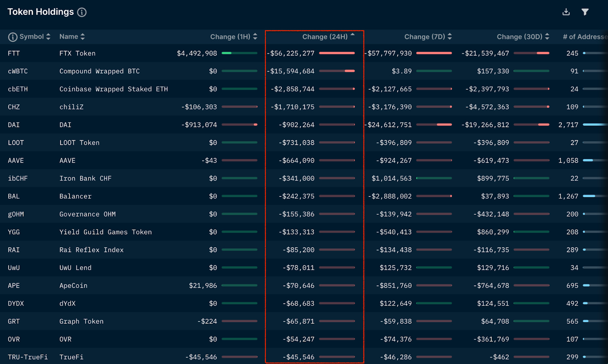This screenshot has width=608, height=364.
Task: Click DAI address count 2,717
Action: coord(568,125)
